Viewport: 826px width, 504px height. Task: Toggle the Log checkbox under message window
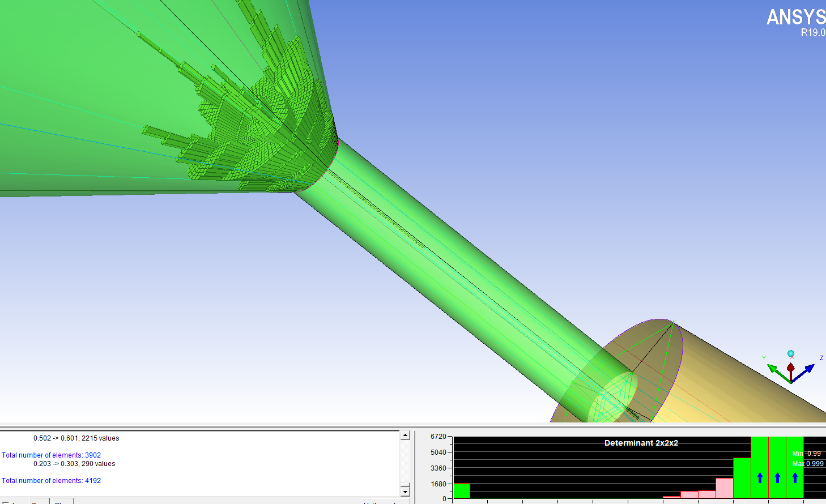(6, 502)
